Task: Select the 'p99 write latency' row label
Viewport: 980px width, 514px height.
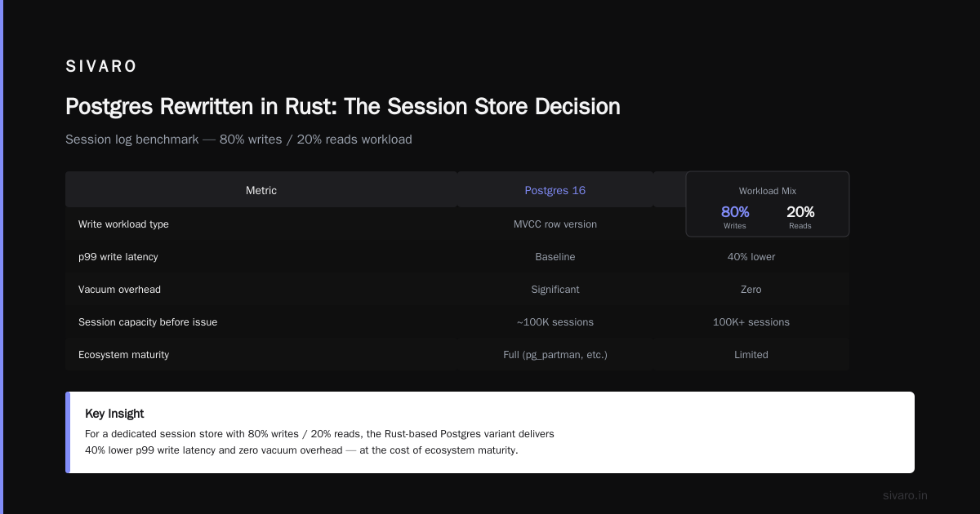Action: point(118,256)
